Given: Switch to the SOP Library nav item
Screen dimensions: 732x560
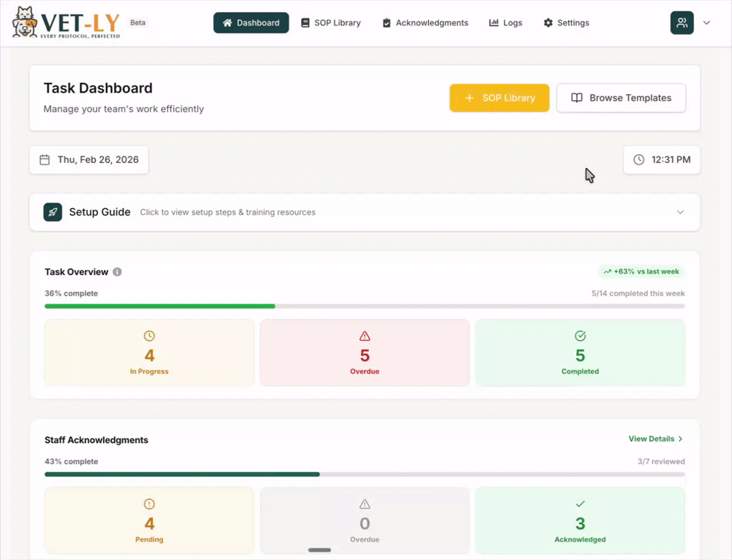Looking at the screenshot, I should 330,23.
